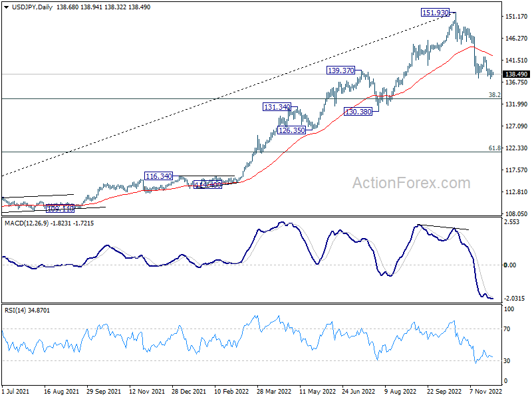532x399 pixels.
Task: Click the 126.350 price label
Action: point(292,130)
